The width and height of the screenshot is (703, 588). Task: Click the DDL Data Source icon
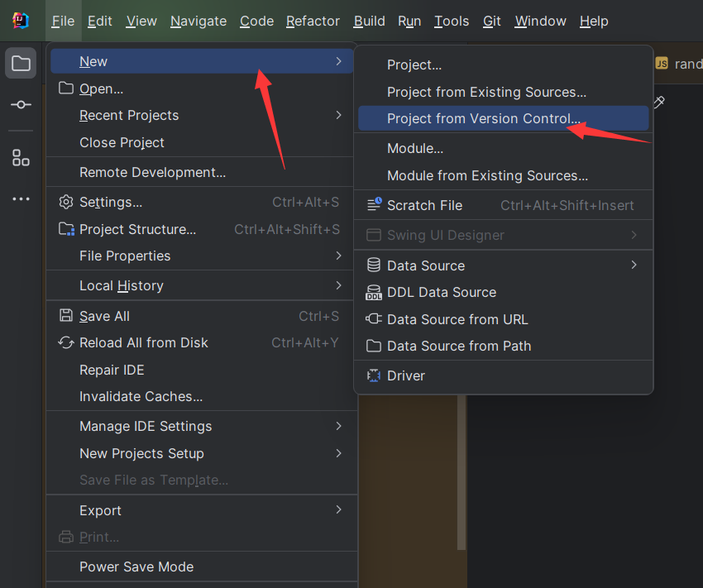tap(374, 292)
